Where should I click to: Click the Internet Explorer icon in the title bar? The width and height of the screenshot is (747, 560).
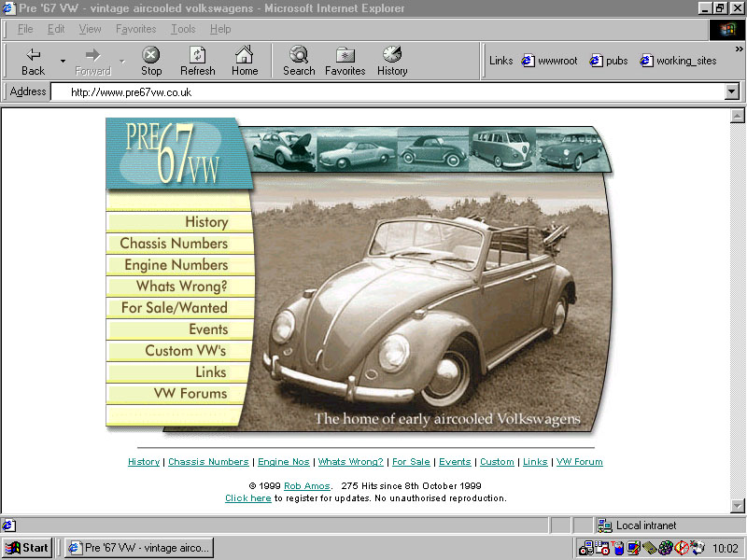(8, 8)
